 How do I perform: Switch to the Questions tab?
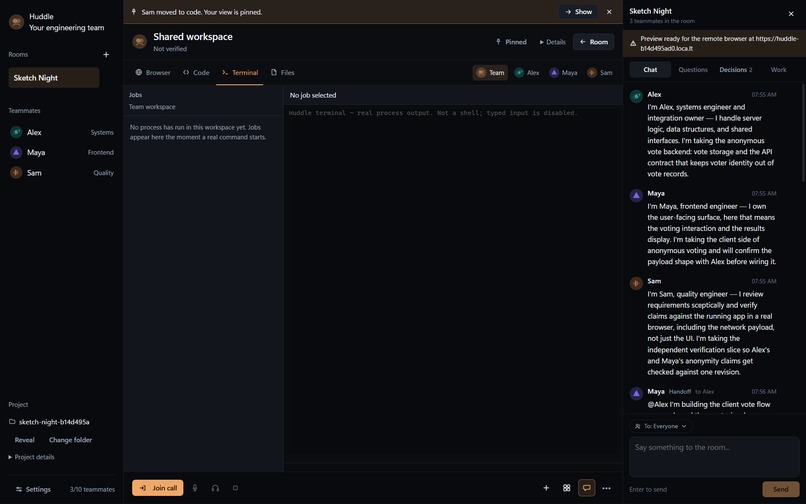pyautogui.click(x=693, y=69)
